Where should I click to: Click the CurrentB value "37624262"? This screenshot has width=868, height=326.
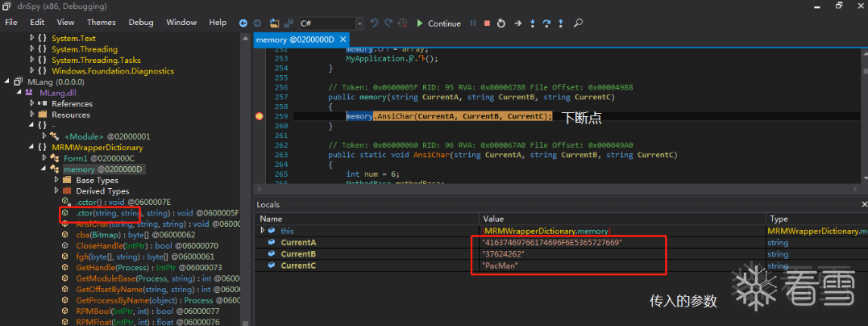pyautogui.click(x=503, y=254)
